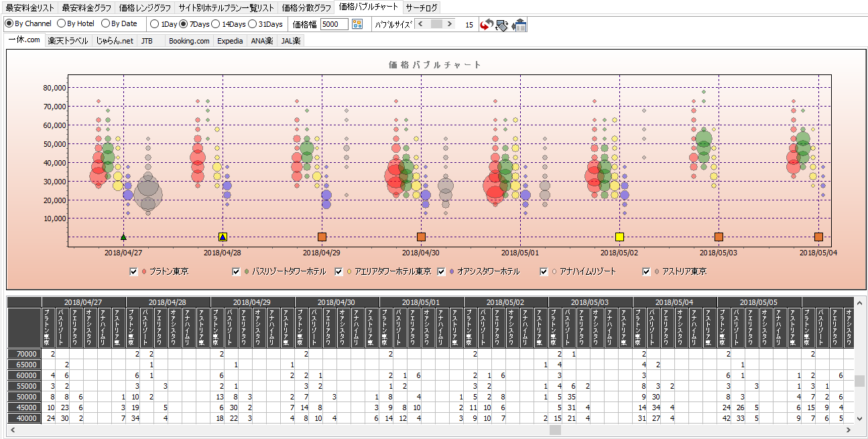The image size is (868, 439).
Task: Decrease bubble size with left arrow
Action: point(420,23)
